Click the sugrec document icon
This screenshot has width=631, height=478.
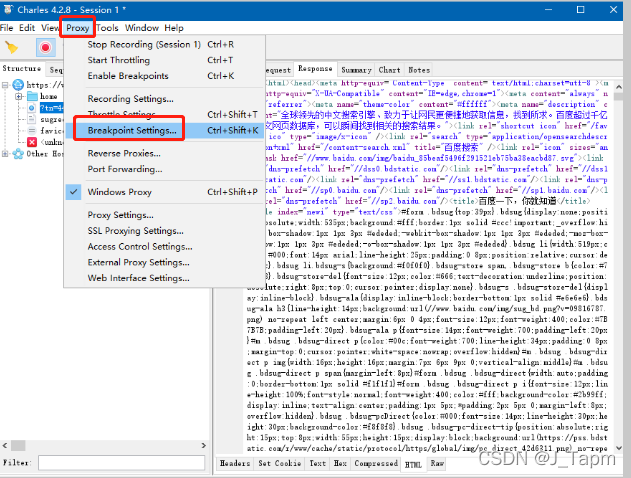(32, 119)
